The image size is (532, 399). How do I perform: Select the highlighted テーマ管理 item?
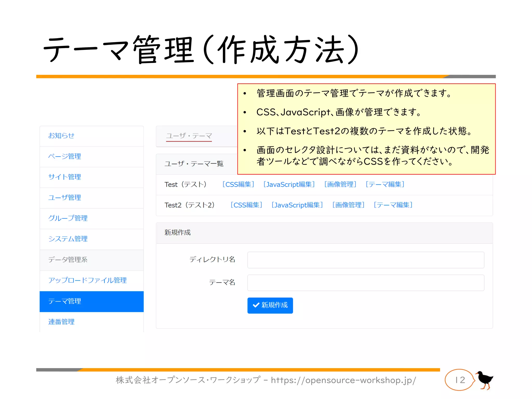pos(91,302)
